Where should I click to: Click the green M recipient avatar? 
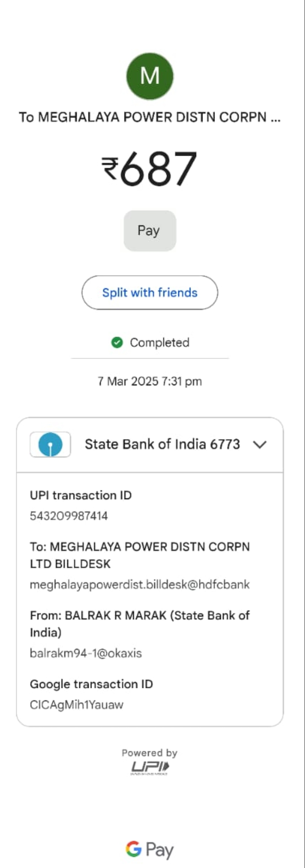point(150,76)
